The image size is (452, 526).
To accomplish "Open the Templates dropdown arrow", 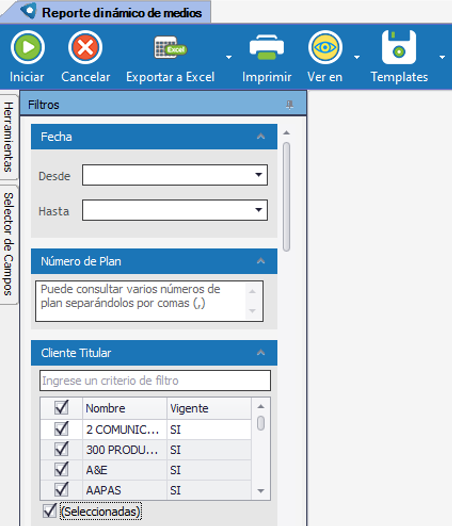I will [x=442, y=57].
